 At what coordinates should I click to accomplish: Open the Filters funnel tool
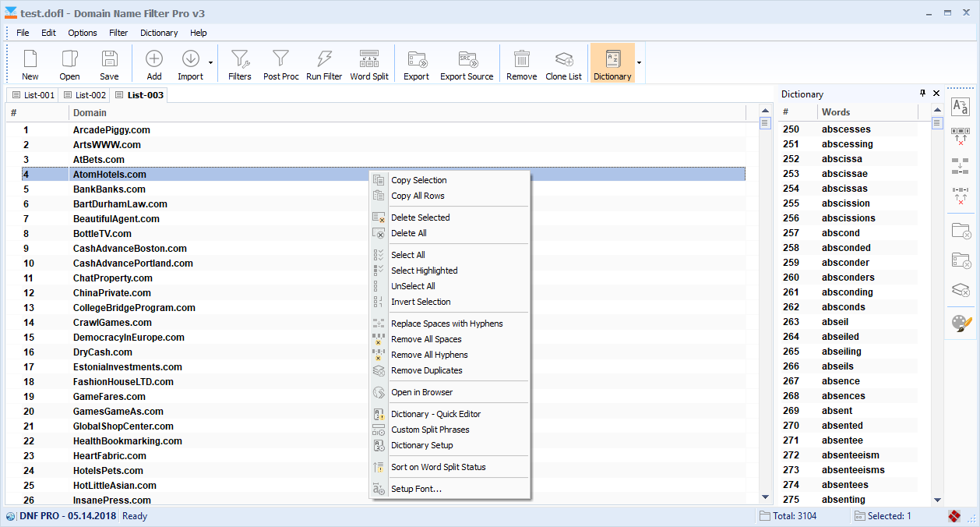tap(240, 63)
